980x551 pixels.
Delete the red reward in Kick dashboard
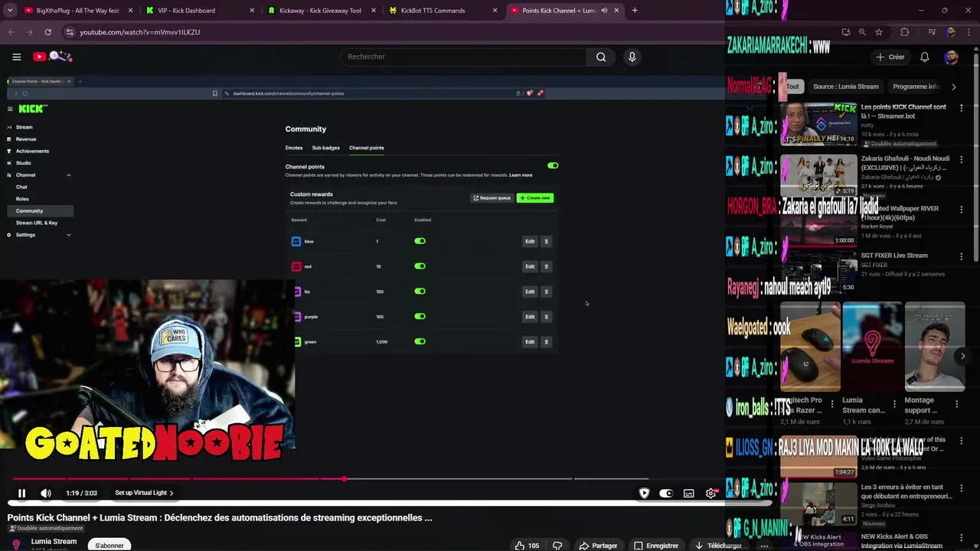click(546, 267)
